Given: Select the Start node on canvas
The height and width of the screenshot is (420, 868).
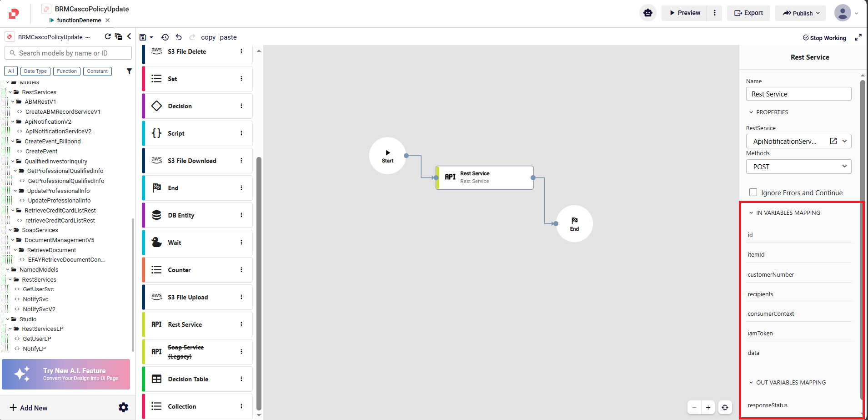Looking at the screenshot, I should (x=387, y=156).
